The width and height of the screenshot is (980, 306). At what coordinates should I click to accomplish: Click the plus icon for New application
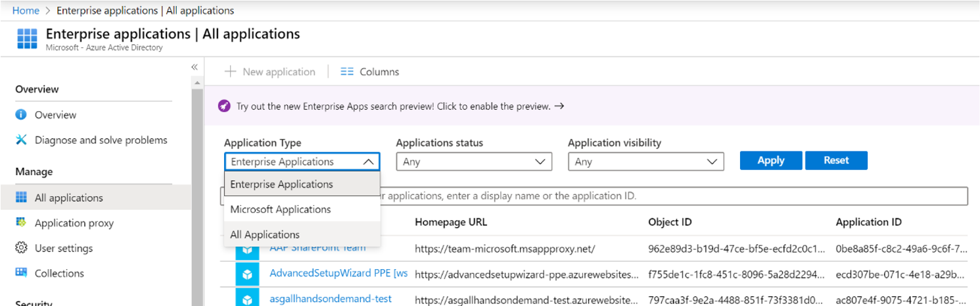230,72
